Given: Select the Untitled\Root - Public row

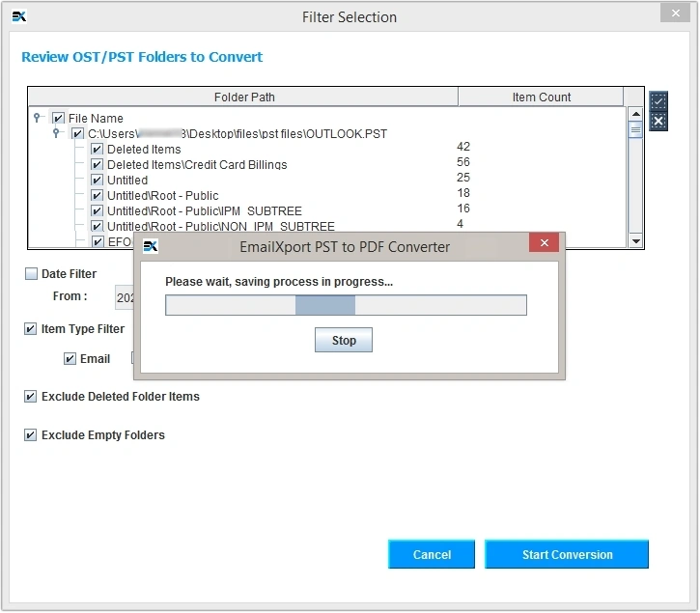Looking at the screenshot, I should coord(162,196).
